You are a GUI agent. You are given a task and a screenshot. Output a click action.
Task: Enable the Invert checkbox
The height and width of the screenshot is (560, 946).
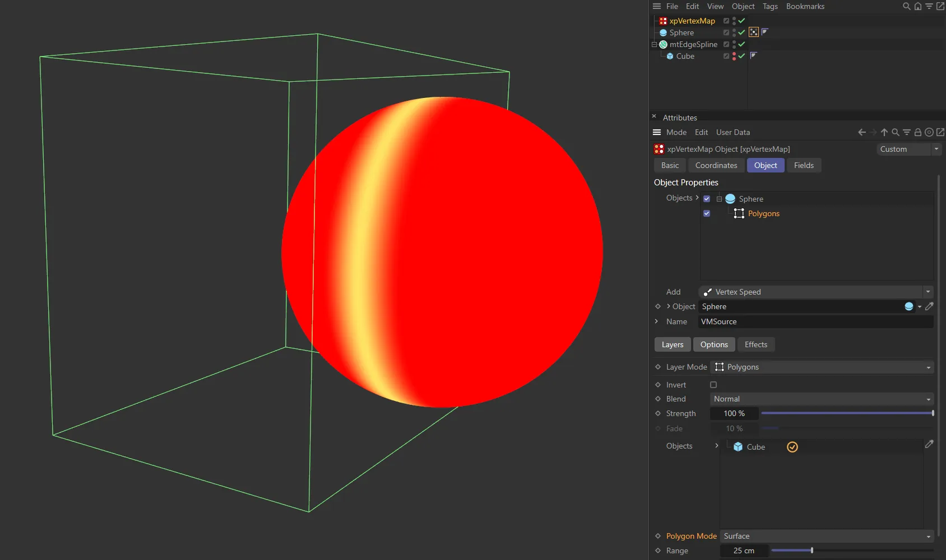click(713, 385)
